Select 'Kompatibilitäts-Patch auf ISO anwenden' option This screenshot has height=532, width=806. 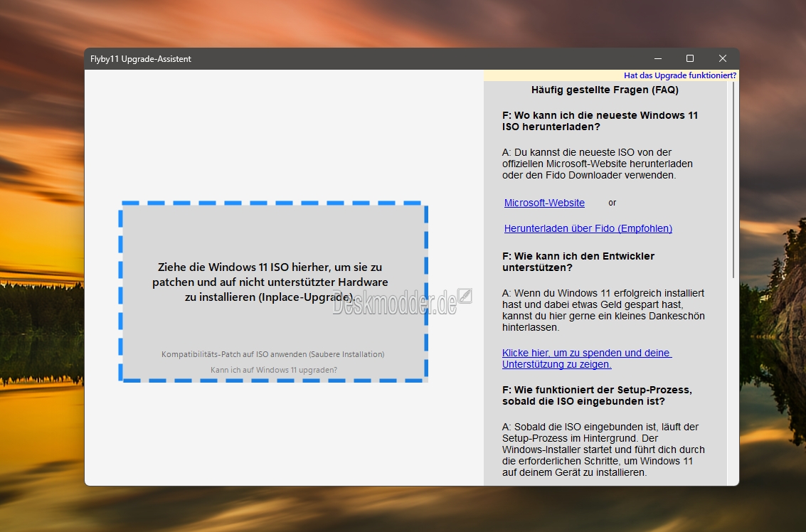point(272,354)
